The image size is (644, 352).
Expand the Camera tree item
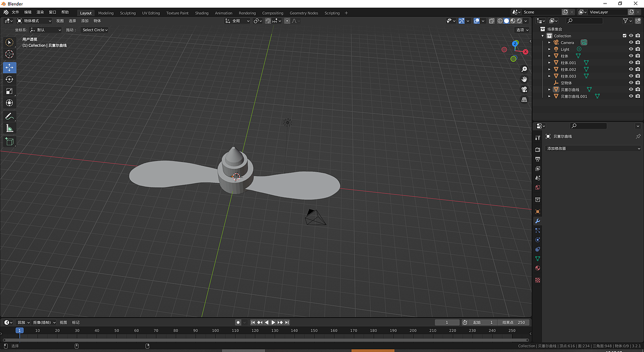(549, 43)
